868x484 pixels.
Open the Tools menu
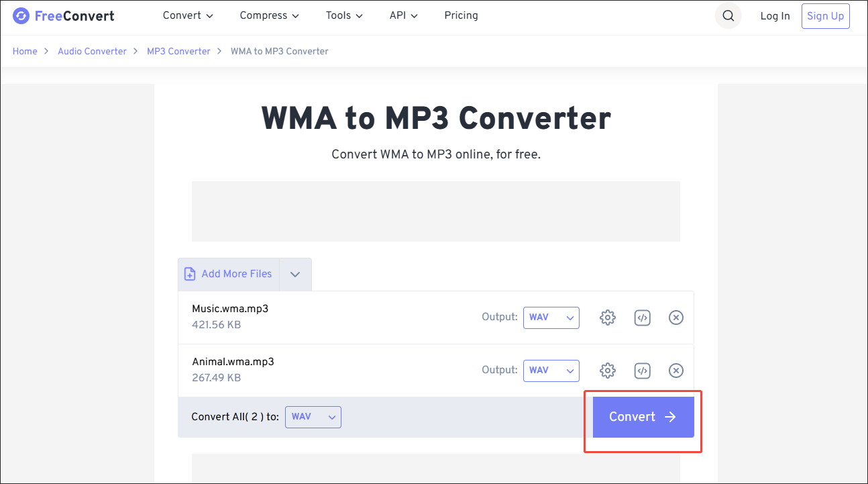point(343,15)
